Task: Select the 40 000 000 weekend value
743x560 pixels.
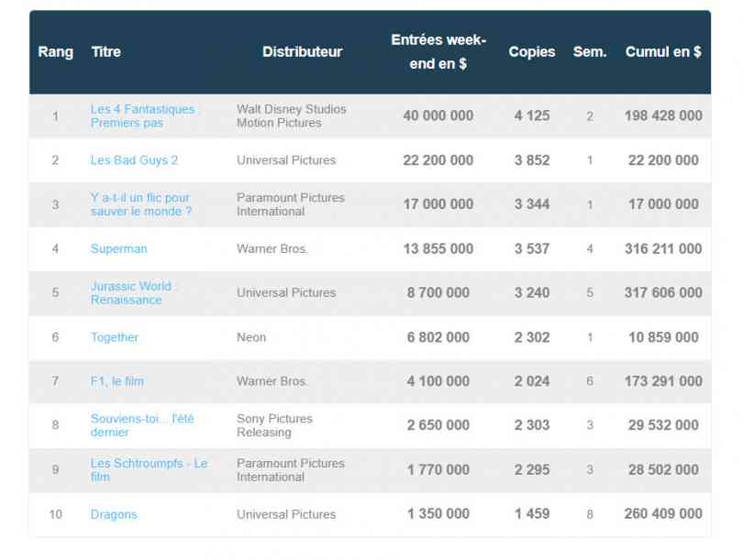Action: tap(438, 116)
